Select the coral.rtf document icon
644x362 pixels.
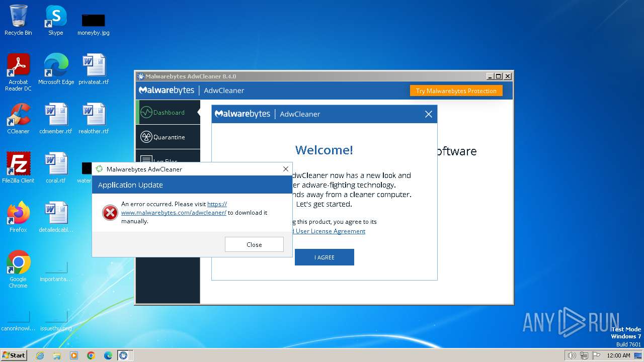56,168
